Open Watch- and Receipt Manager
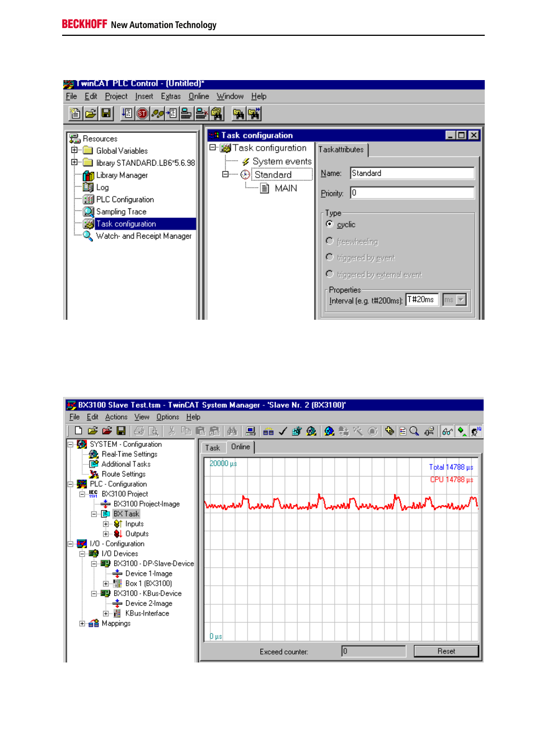The image size is (534, 756). coord(144,236)
